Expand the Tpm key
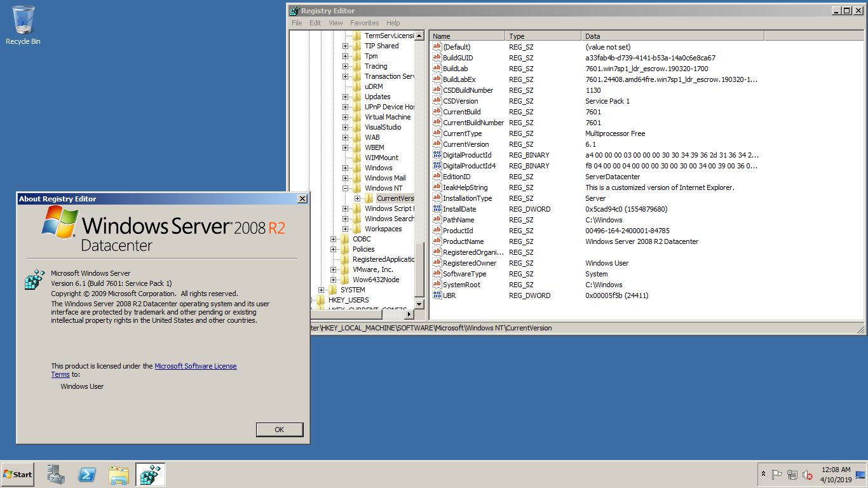The width and height of the screenshot is (868, 488). tap(345, 56)
